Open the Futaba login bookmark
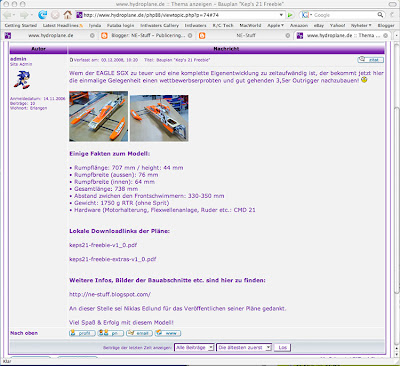 click(x=120, y=25)
